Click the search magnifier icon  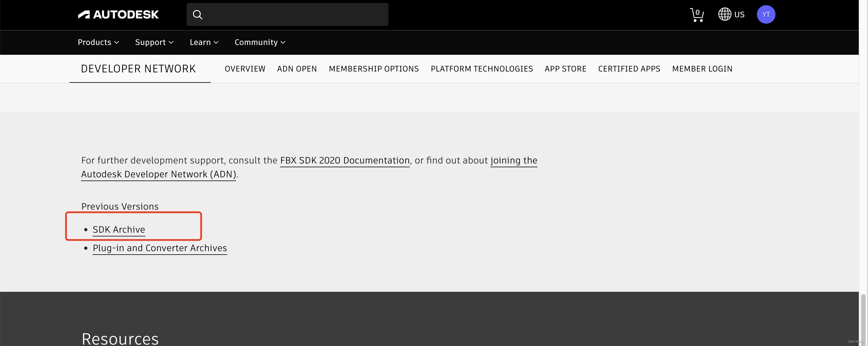click(198, 14)
